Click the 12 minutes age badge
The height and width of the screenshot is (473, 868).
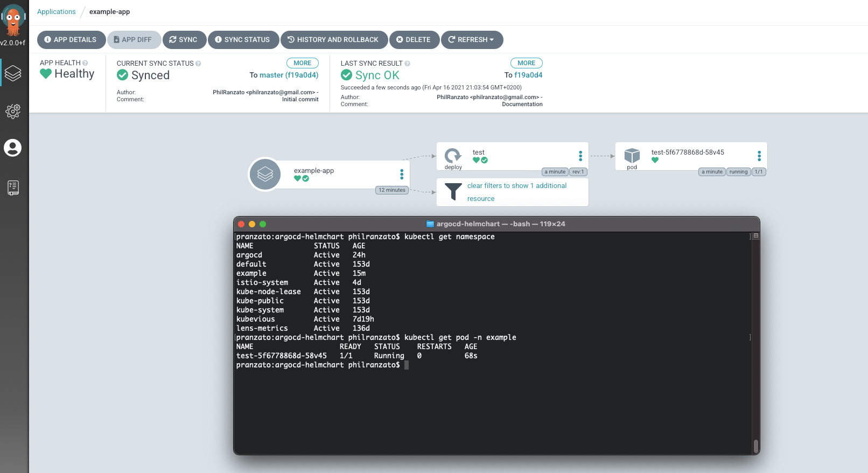tap(392, 190)
